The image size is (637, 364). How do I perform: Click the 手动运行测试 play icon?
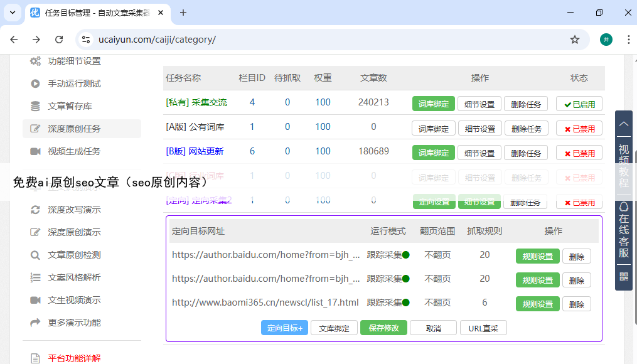35,83
